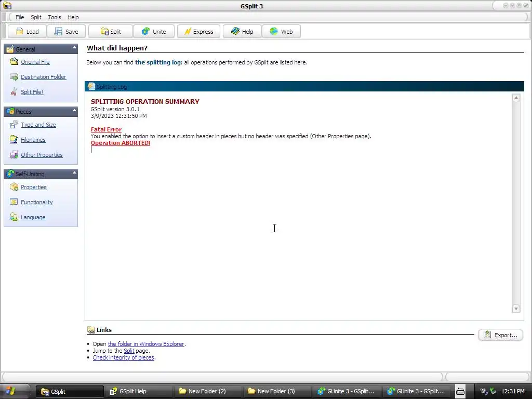This screenshot has height=399, width=532.
Task: Click the Unite toolbar button
Action: [154, 32]
